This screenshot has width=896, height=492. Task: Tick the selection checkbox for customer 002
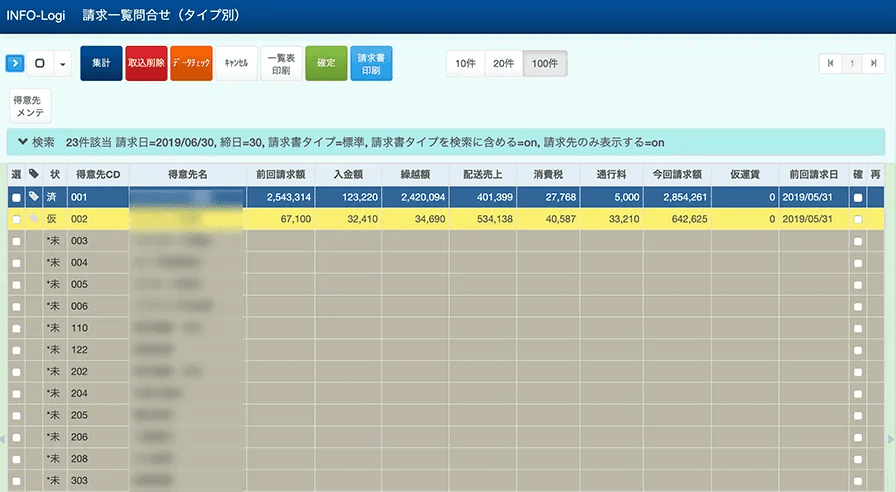pos(15,219)
